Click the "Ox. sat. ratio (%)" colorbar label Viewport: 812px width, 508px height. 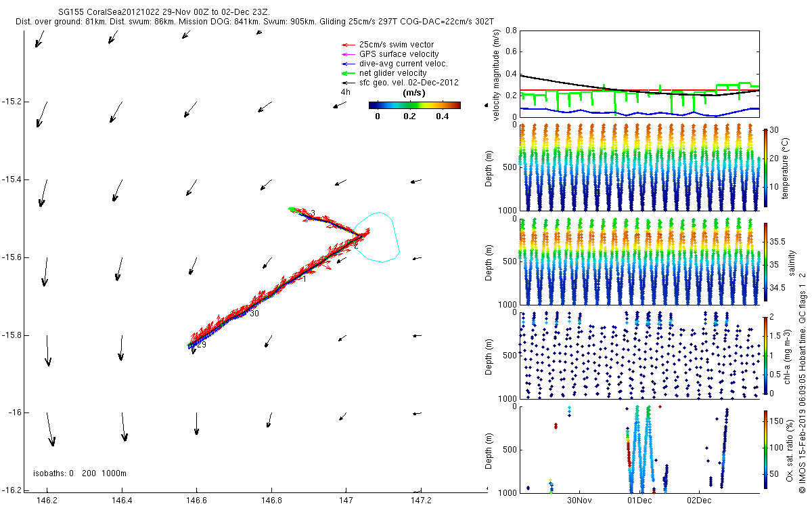pyautogui.click(x=791, y=450)
